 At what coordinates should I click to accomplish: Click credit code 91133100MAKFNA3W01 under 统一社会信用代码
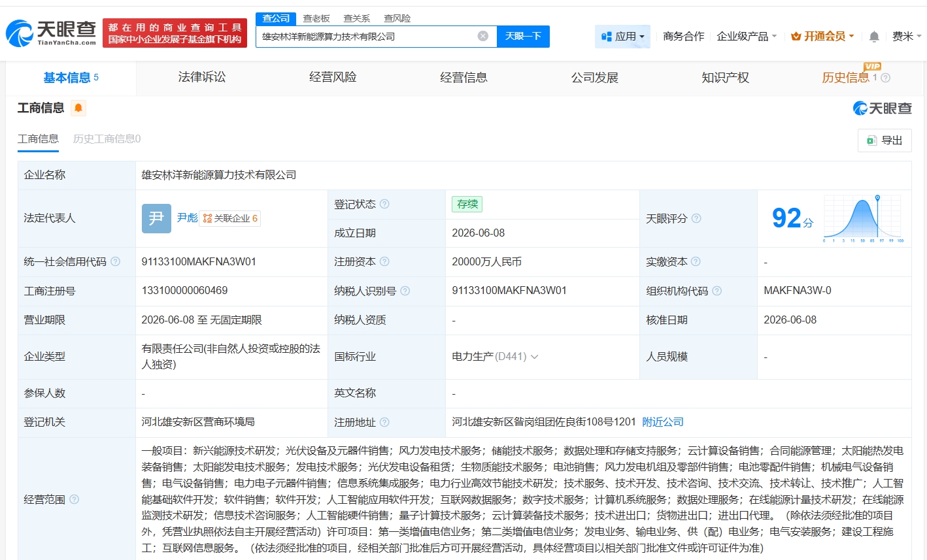(x=199, y=261)
